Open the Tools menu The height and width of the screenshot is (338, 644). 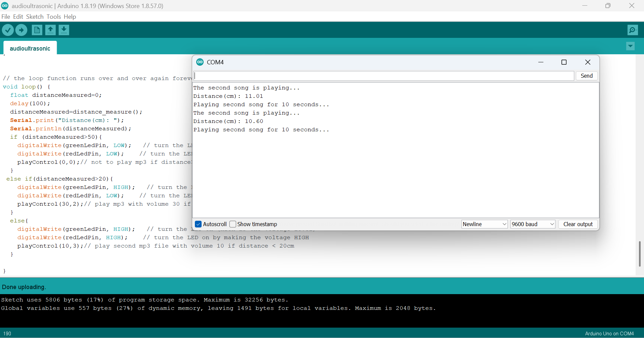[x=54, y=17]
